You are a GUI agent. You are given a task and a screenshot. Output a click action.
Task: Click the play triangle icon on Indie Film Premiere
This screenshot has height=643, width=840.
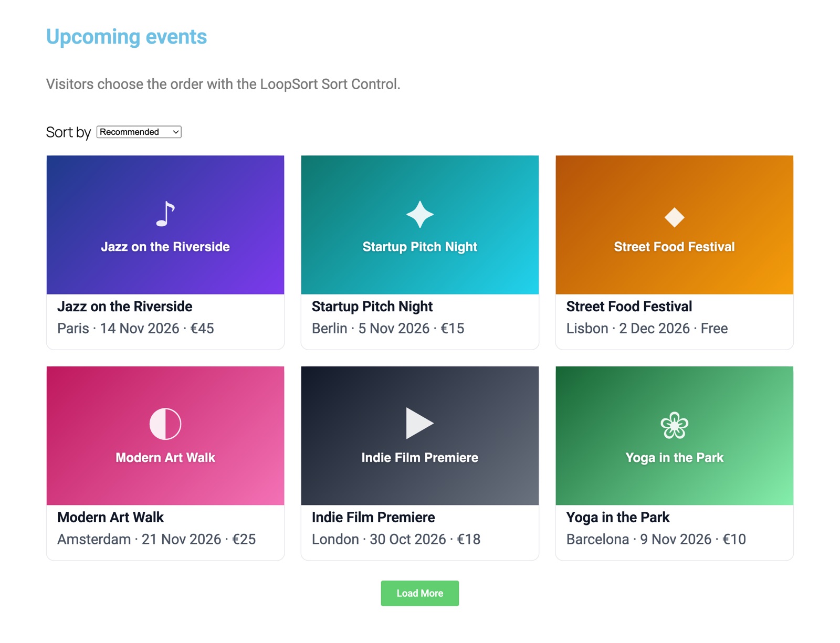pos(419,423)
